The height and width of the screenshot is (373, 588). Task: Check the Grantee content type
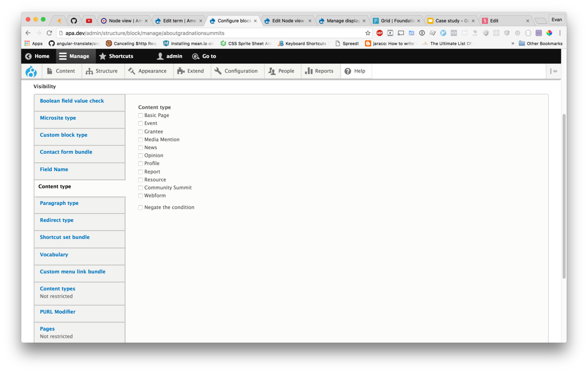tap(141, 132)
